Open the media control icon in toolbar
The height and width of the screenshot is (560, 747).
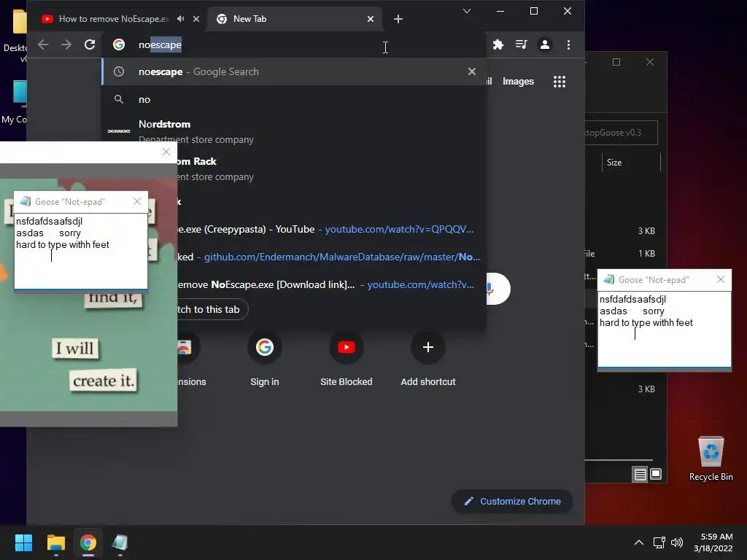click(x=521, y=44)
